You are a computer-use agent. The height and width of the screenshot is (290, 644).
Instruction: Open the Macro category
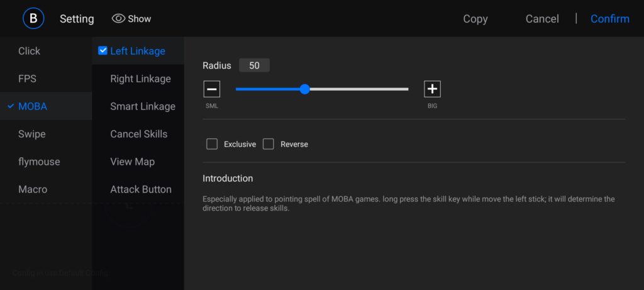pos(33,189)
